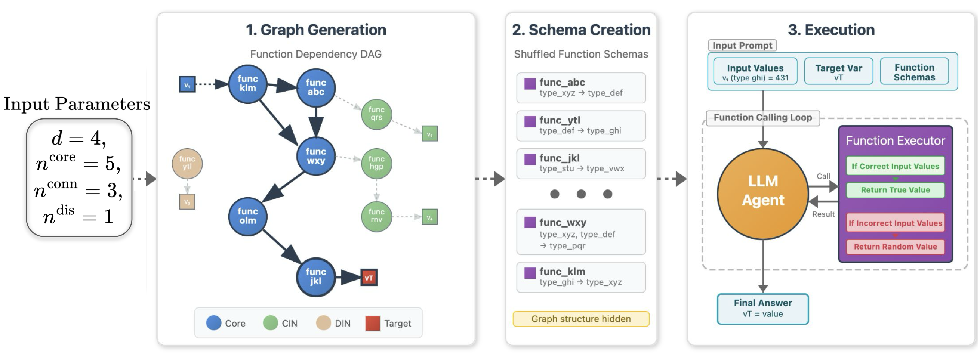Select the func abc core node
980x362 pixels.
coord(316,87)
